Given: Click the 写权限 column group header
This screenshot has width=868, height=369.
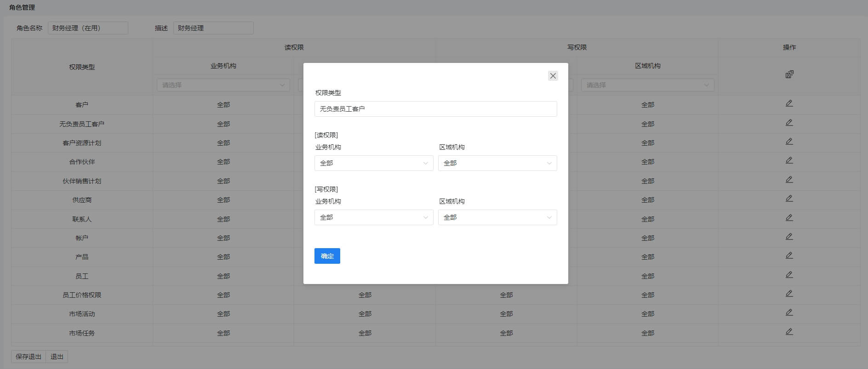Looking at the screenshot, I should (x=577, y=47).
